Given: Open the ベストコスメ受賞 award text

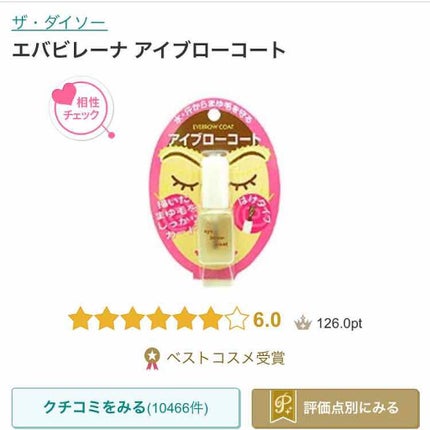Looking at the screenshot, I should 226,358.
